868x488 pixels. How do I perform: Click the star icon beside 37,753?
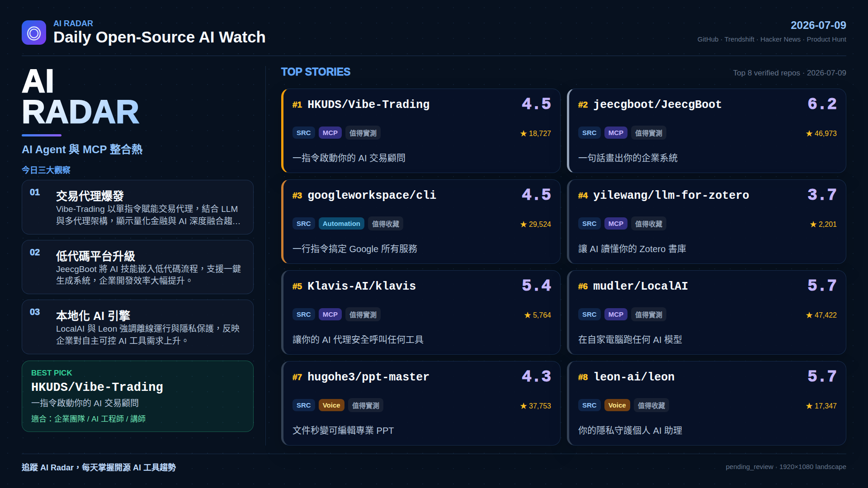pyautogui.click(x=524, y=406)
